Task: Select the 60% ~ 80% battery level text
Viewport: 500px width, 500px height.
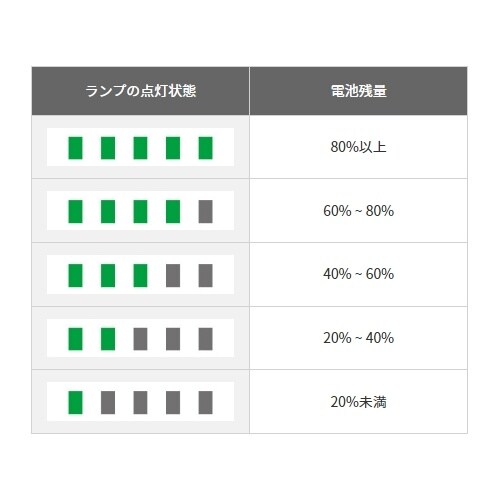Action: pos(358,211)
